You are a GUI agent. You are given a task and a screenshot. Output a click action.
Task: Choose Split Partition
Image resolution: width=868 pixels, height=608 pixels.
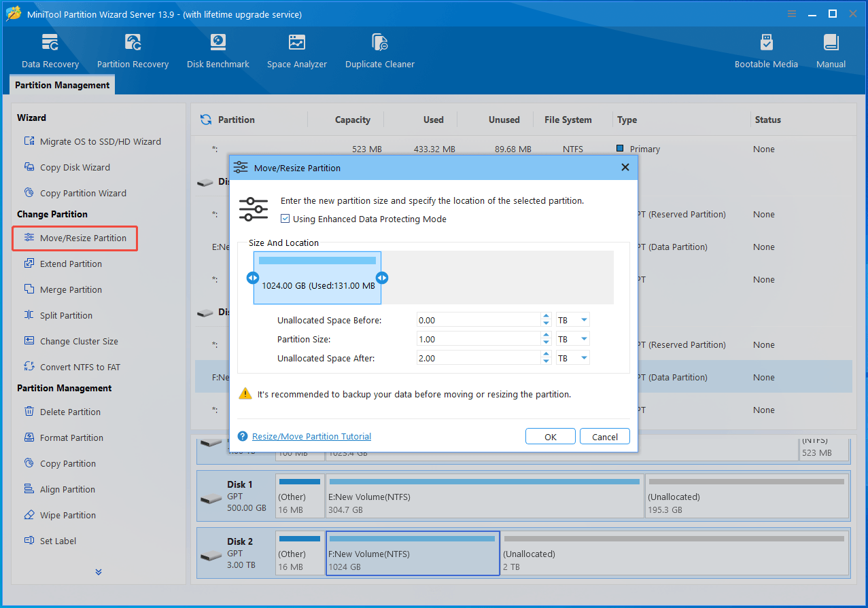(58, 315)
